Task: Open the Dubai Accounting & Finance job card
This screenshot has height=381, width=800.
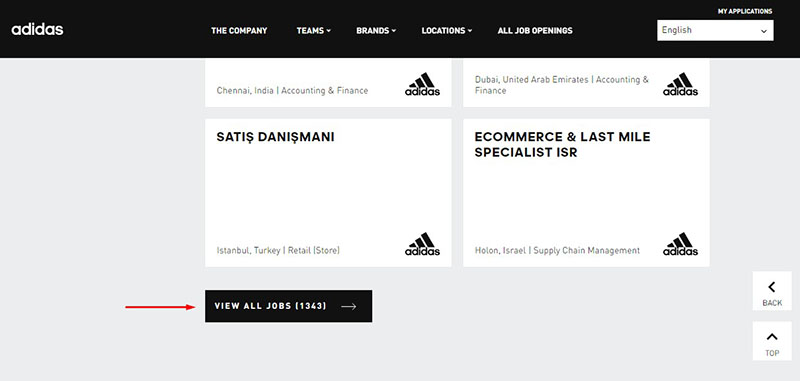Action: (x=586, y=83)
